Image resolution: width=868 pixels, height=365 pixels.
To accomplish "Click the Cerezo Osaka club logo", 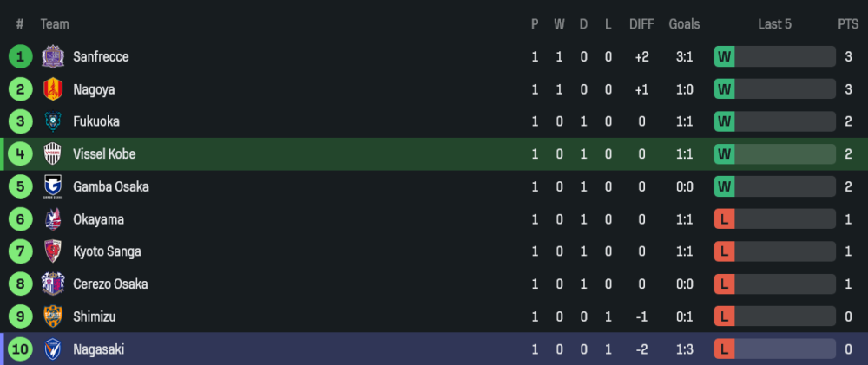I will (x=53, y=284).
